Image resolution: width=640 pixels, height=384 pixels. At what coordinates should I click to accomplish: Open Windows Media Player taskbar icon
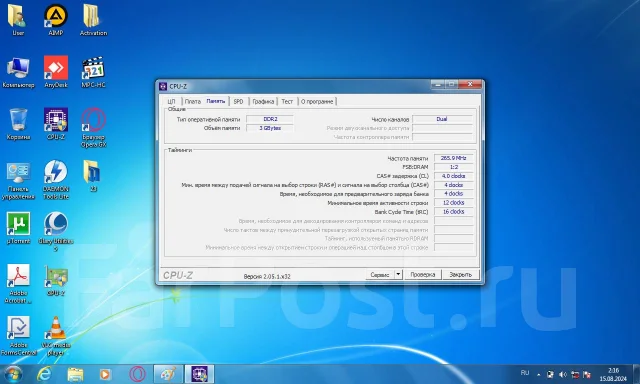105,374
